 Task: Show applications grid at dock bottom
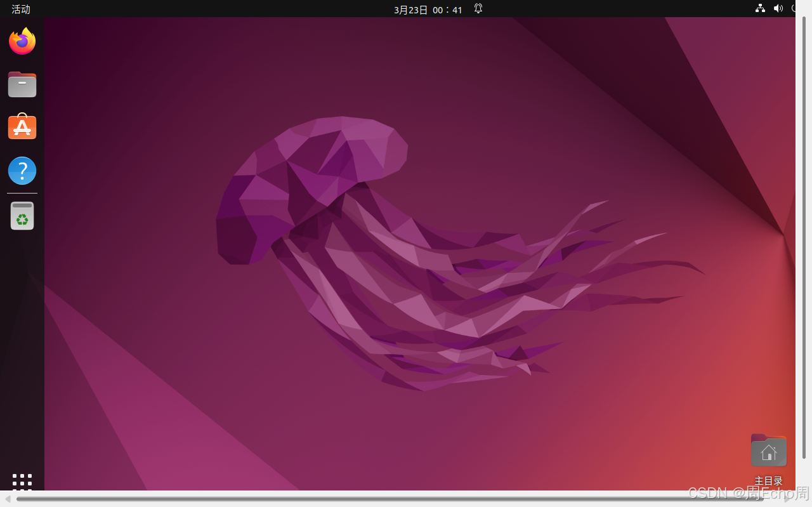click(x=22, y=482)
